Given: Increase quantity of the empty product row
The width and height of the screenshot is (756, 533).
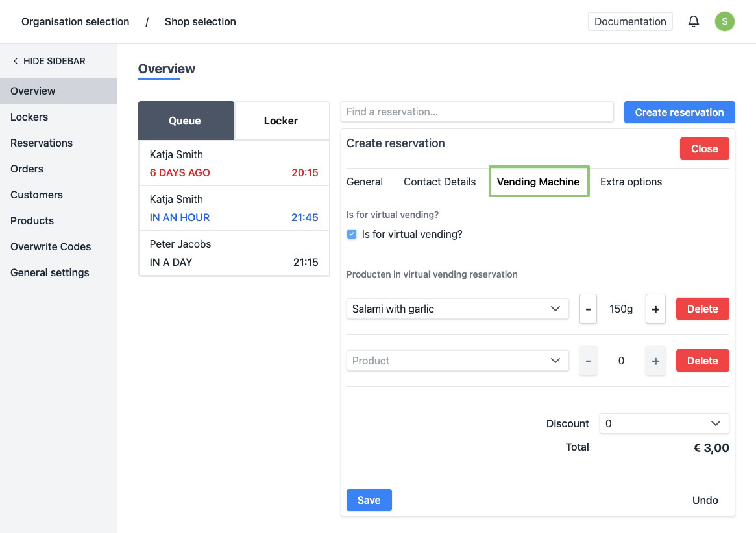Looking at the screenshot, I should tap(655, 361).
